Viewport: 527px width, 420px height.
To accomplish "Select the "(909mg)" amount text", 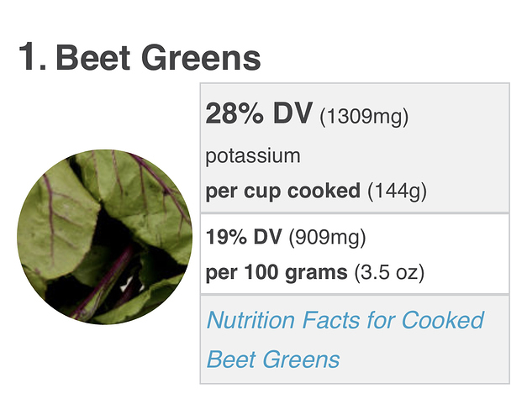I will click(x=327, y=237).
